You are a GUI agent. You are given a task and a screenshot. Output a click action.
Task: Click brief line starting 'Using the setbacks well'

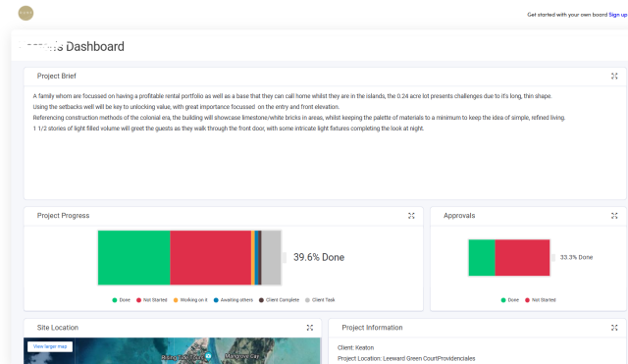tap(186, 107)
